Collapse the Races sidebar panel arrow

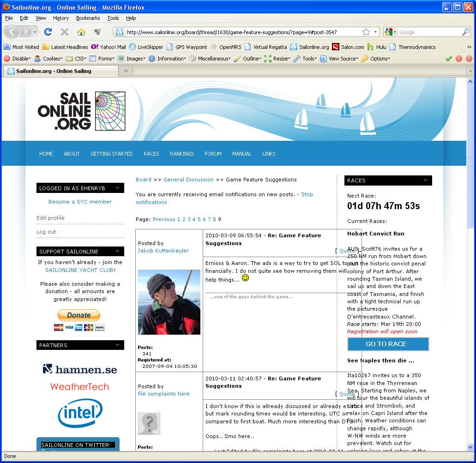(x=425, y=180)
